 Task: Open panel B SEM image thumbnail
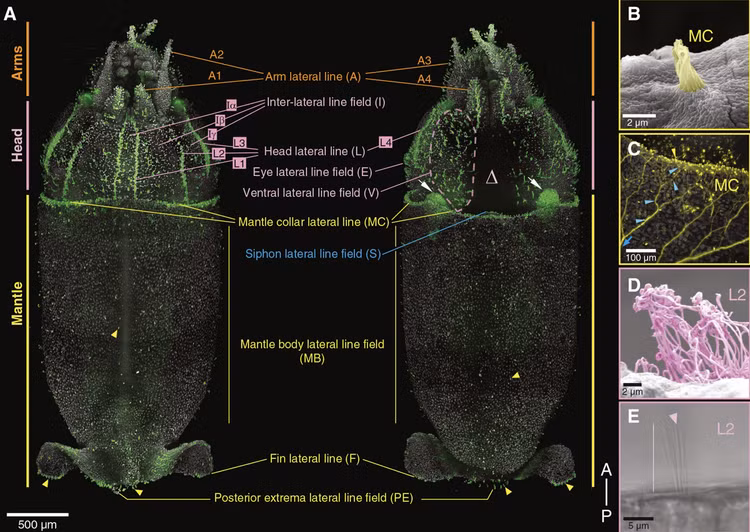pyautogui.click(x=684, y=65)
